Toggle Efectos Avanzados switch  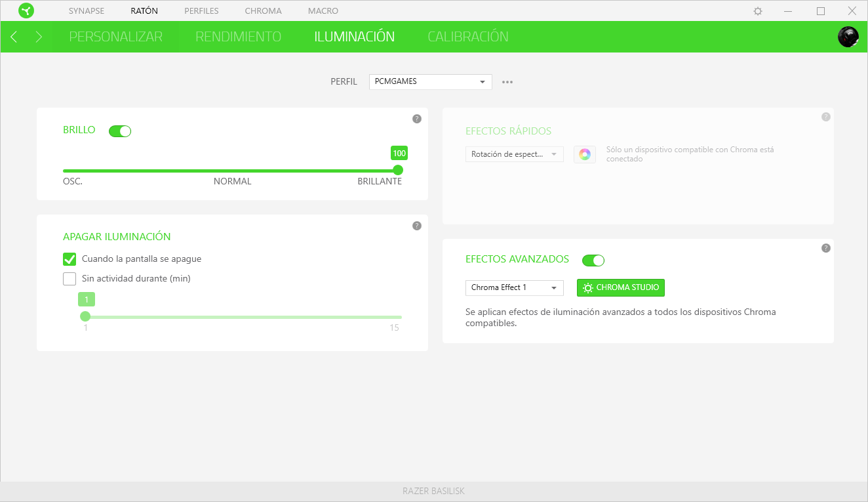point(593,261)
